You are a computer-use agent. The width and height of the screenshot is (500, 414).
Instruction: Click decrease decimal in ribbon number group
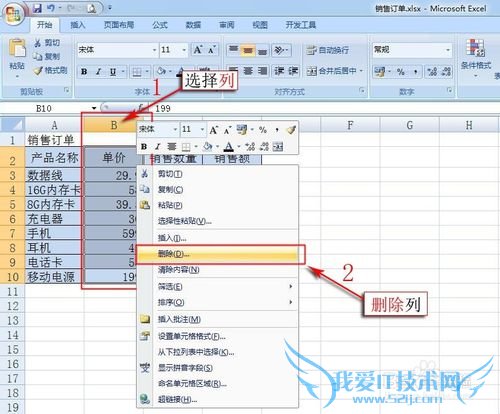(x=446, y=71)
